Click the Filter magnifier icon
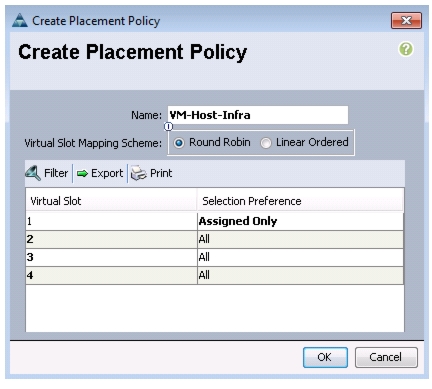The width and height of the screenshot is (432, 389). 33,173
